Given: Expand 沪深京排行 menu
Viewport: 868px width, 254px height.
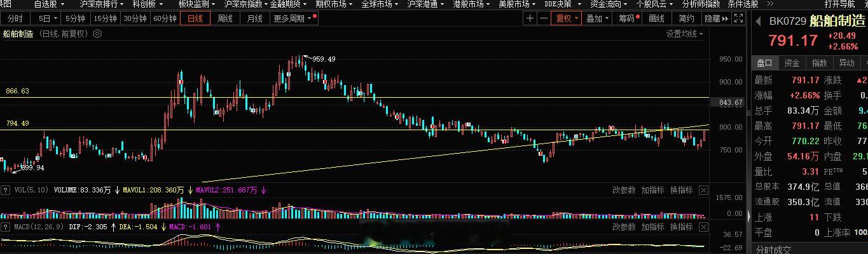Looking at the screenshot, I should click(x=102, y=4).
